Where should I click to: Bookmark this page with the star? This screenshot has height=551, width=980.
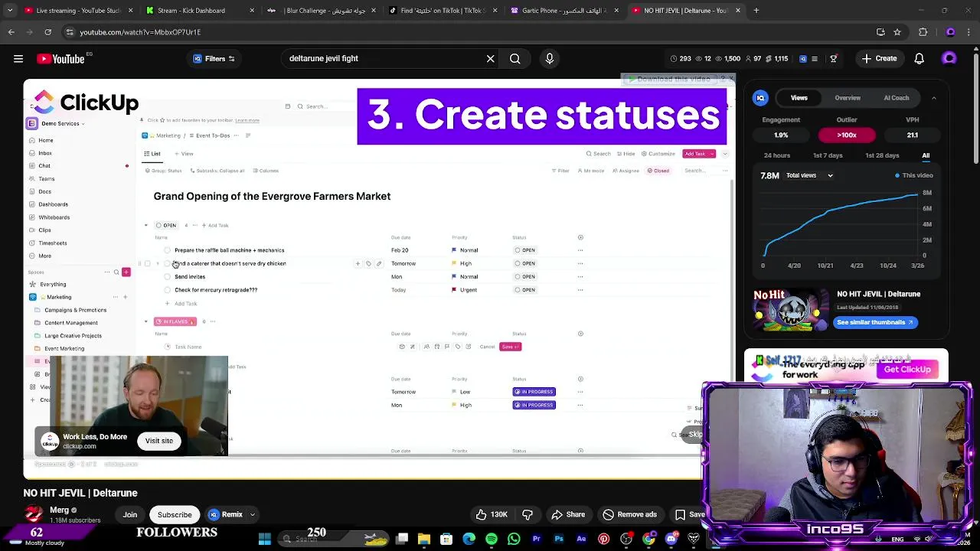(x=897, y=32)
